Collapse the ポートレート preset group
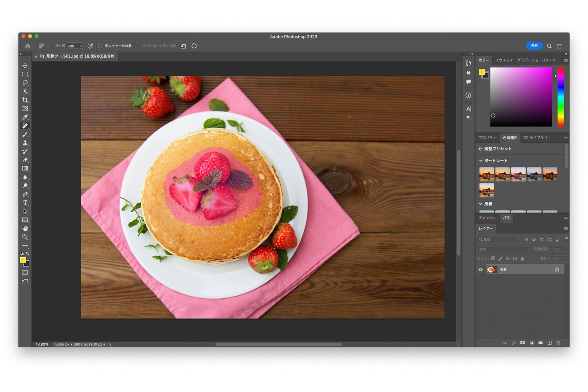This screenshot has height=392, width=588. click(x=481, y=161)
